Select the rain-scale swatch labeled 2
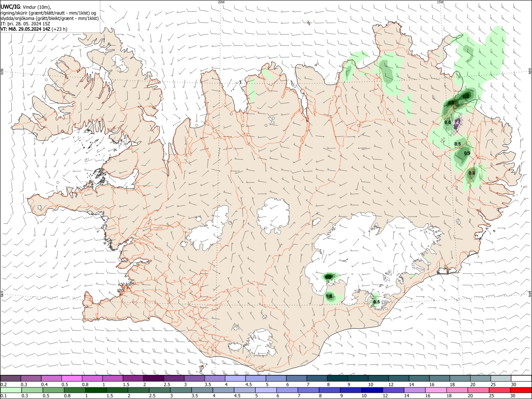 point(138,390)
